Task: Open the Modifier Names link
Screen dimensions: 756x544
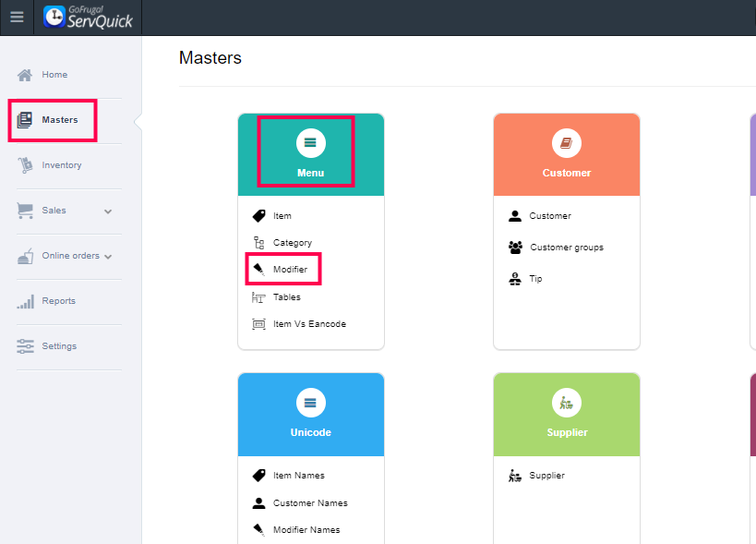Action: tap(306, 530)
